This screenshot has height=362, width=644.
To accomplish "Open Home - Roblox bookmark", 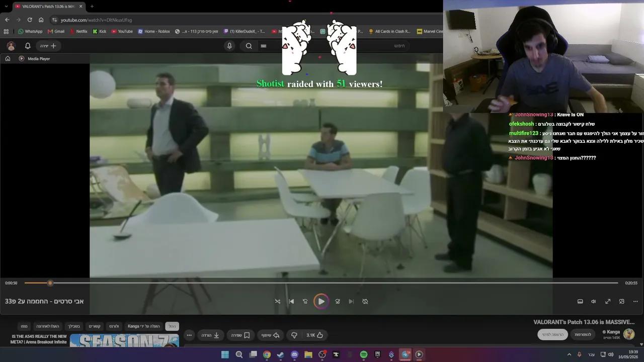I will click(153, 31).
